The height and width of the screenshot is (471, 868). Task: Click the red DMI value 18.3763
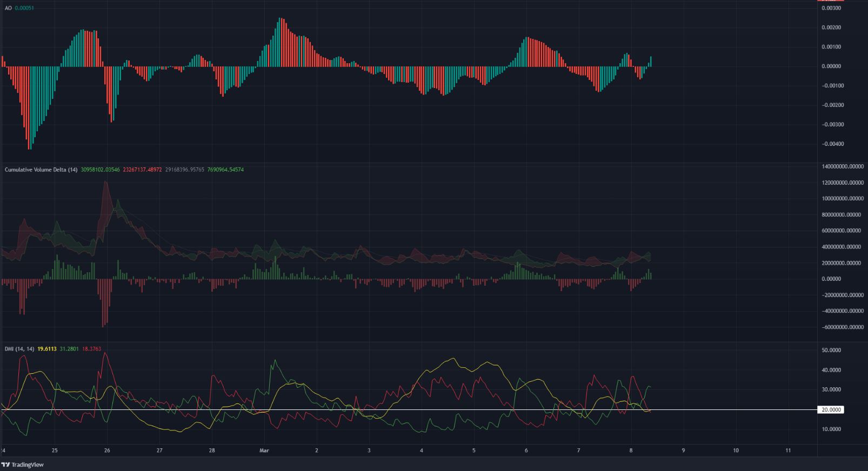(x=92, y=349)
